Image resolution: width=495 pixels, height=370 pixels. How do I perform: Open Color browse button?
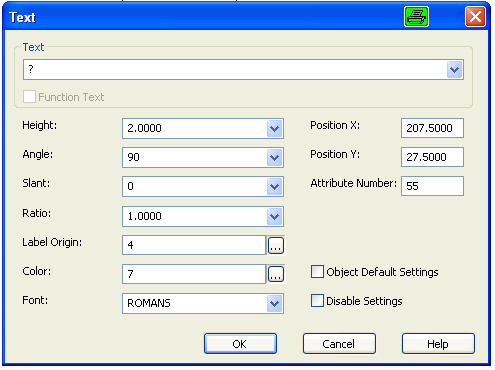[x=276, y=274]
